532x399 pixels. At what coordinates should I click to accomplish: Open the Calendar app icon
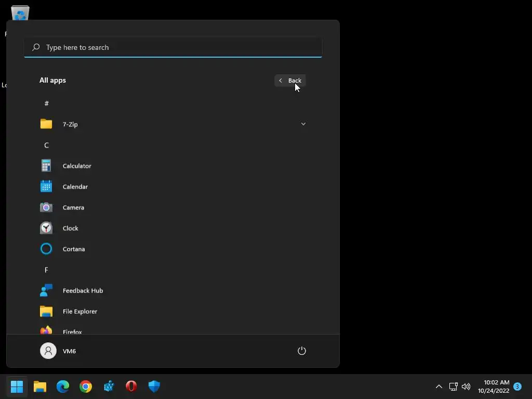click(46, 187)
